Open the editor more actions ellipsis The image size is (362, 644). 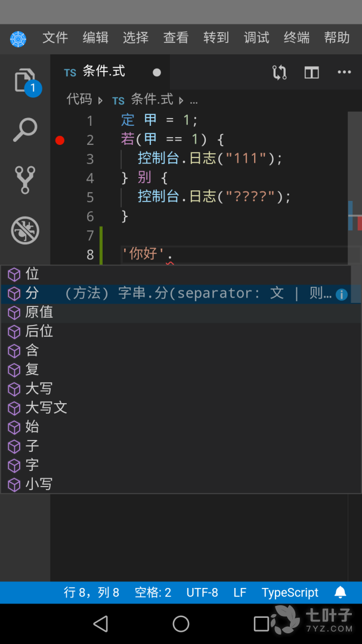pyautogui.click(x=344, y=73)
